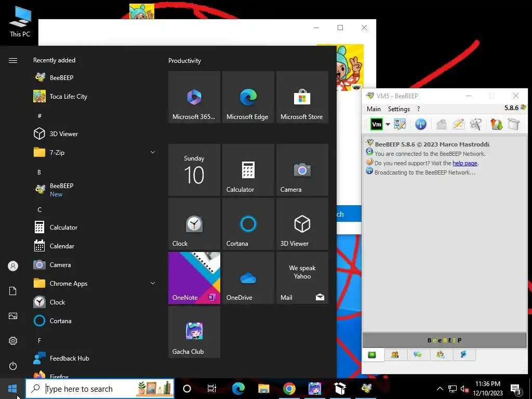Image resolution: width=532 pixels, height=399 pixels.
Task: Click the B letter header in app list
Action: click(x=39, y=172)
